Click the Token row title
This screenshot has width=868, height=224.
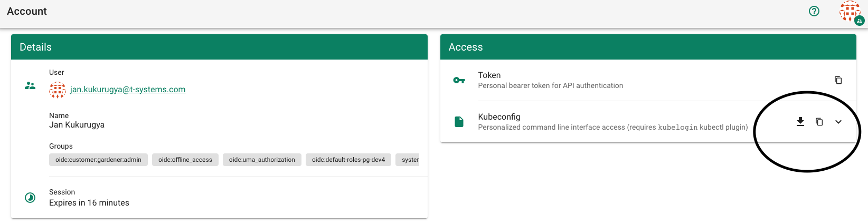pos(489,75)
